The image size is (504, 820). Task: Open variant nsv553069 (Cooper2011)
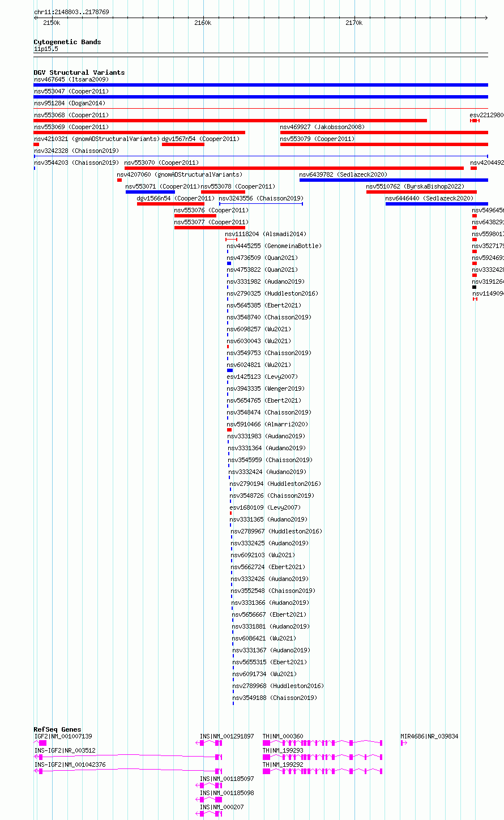tap(139, 133)
